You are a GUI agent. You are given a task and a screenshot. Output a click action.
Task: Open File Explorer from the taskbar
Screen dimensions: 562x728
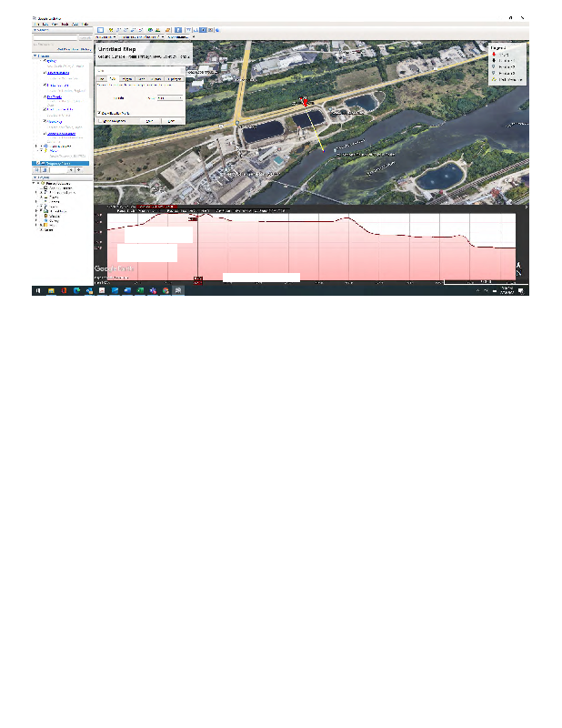click(x=52, y=289)
